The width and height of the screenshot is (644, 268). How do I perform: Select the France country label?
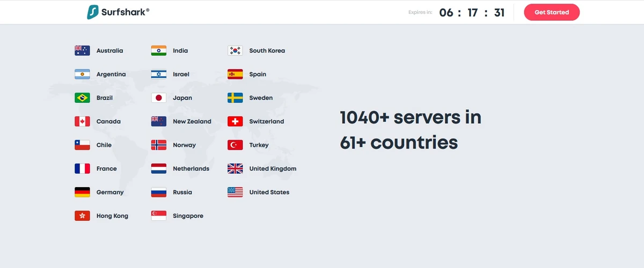pyautogui.click(x=106, y=169)
